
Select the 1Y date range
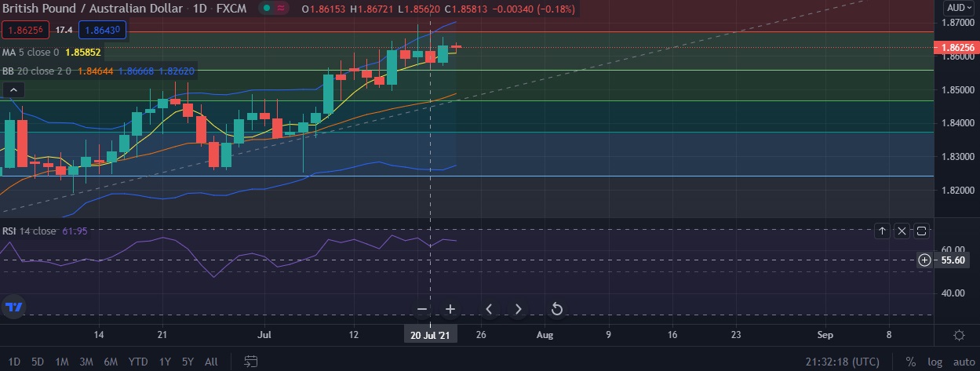165,362
